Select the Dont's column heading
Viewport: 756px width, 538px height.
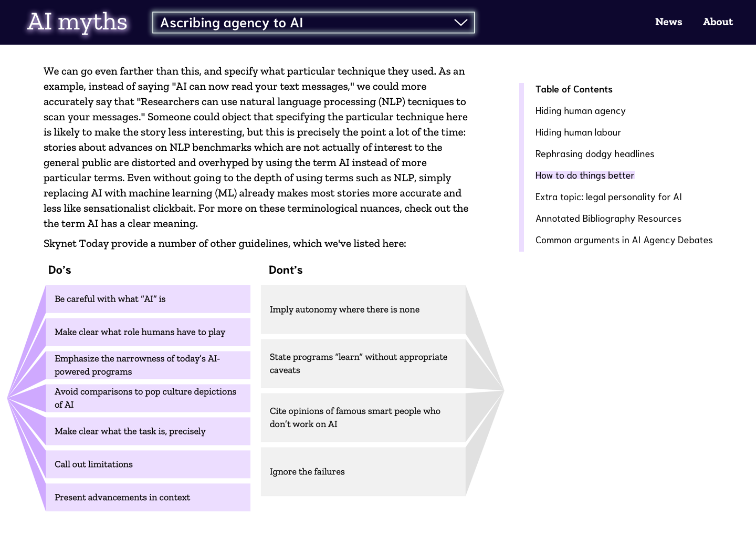point(286,270)
